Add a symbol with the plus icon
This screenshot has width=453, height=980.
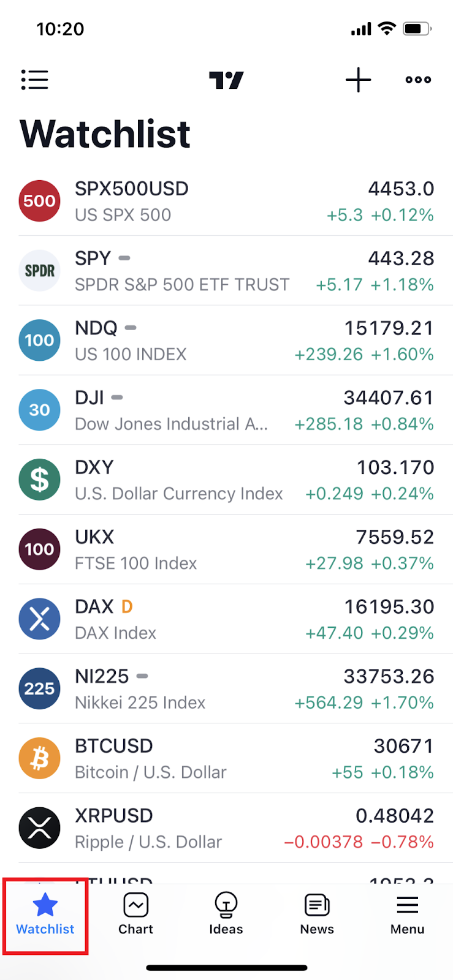[x=358, y=80]
